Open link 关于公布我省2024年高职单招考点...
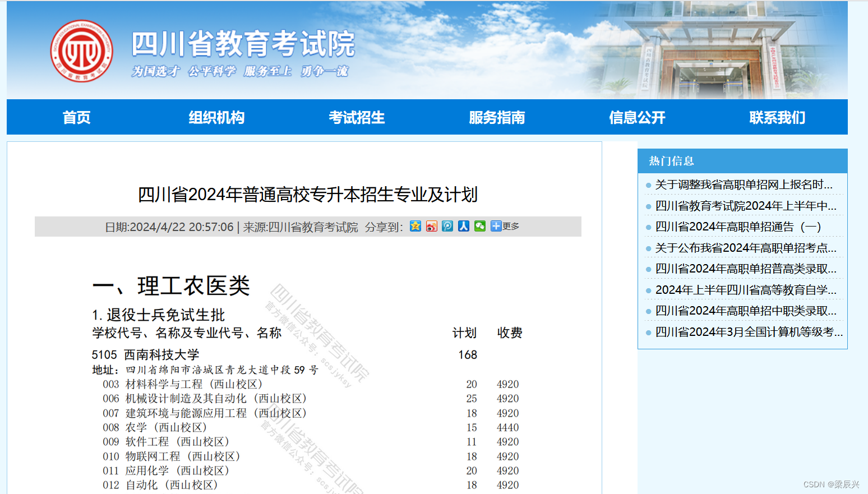Image resolution: width=868 pixels, height=494 pixels. coord(746,248)
